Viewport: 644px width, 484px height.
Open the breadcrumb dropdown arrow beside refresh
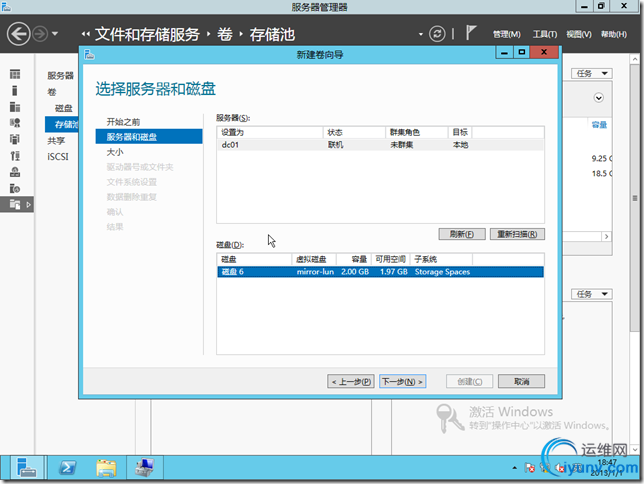click(x=421, y=34)
